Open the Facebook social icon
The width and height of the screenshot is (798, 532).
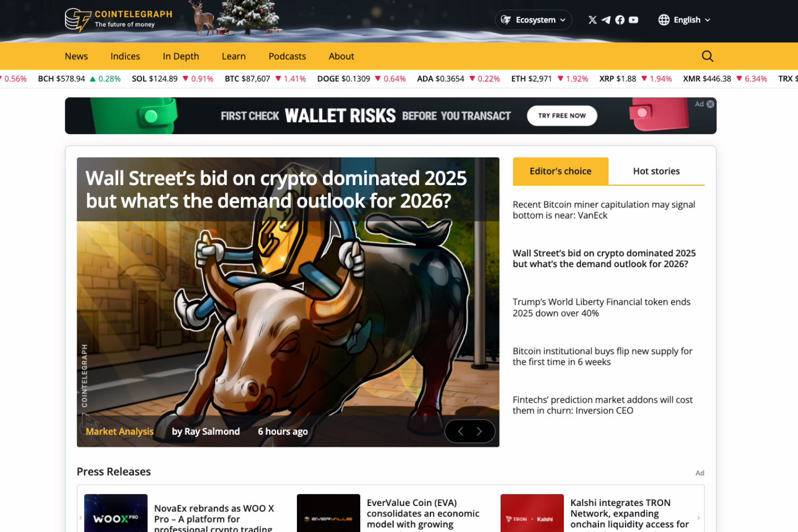coord(620,20)
